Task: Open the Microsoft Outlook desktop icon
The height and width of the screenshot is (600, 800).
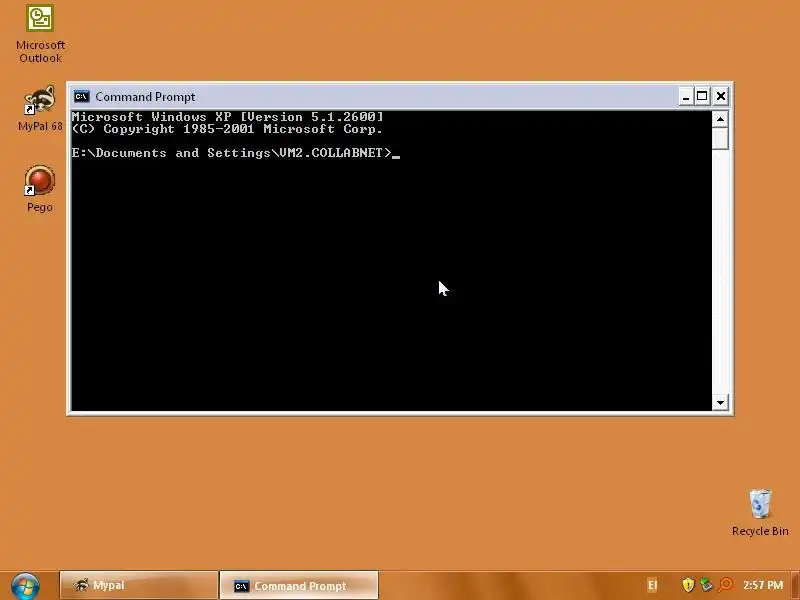Action: point(40,34)
